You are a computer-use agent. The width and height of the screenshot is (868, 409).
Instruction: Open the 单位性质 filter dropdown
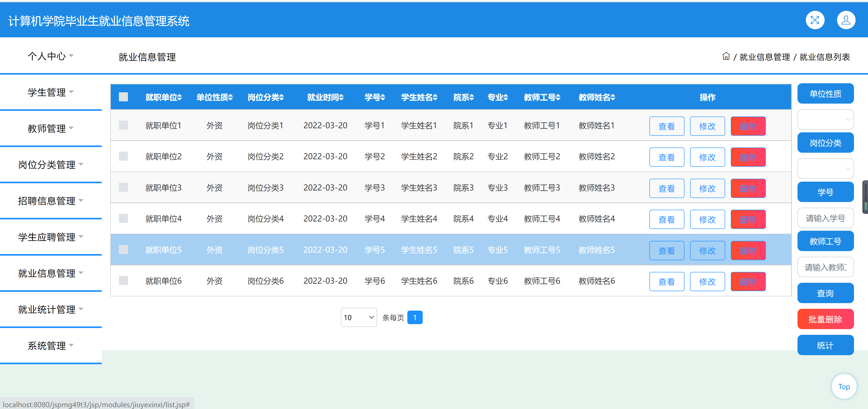[x=825, y=119]
